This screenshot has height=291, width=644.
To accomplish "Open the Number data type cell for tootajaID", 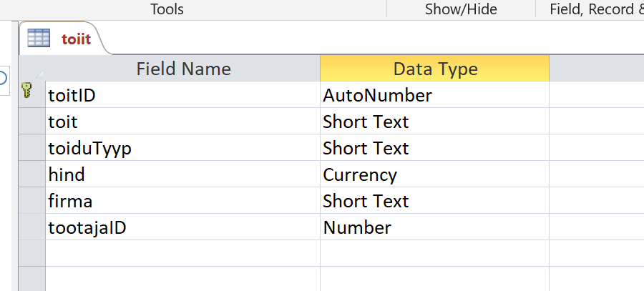I will pyautogui.click(x=434, y=227).
